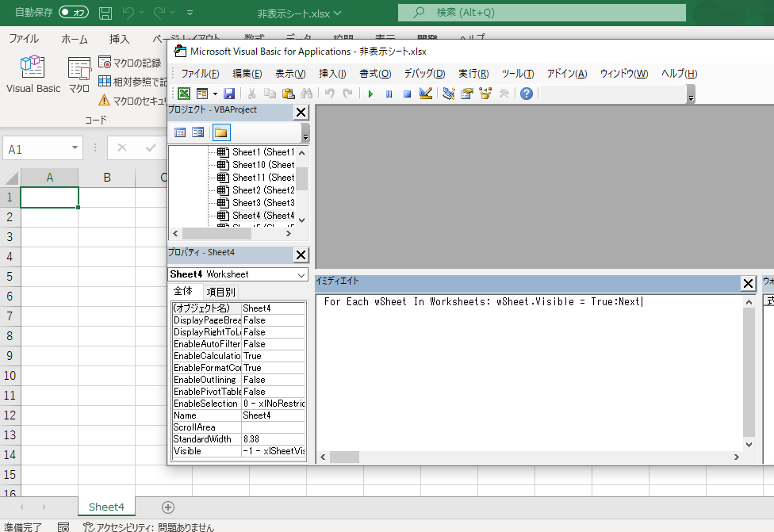Open the Insert UserForm dropdown arrow

[x=215, y=94]
